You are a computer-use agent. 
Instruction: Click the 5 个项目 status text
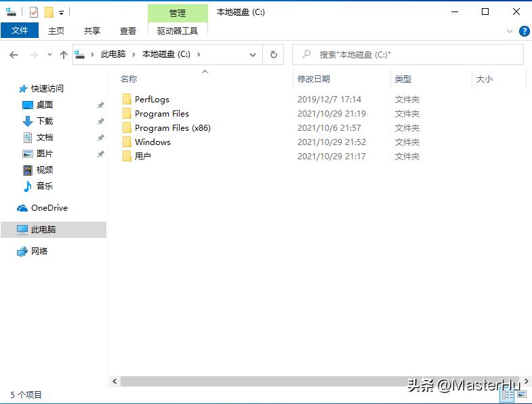click(x=26, y=395)
